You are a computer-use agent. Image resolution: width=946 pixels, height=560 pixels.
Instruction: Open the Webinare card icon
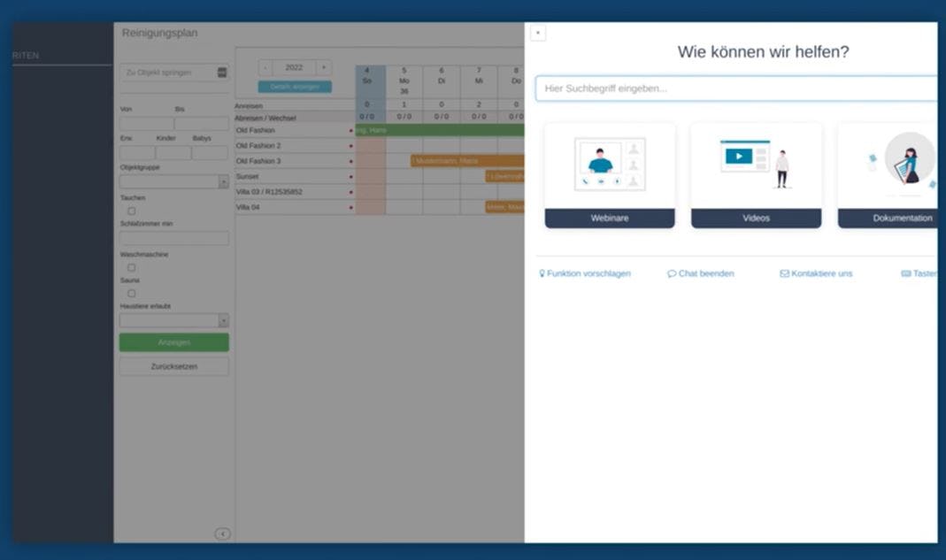pos(609,163)
